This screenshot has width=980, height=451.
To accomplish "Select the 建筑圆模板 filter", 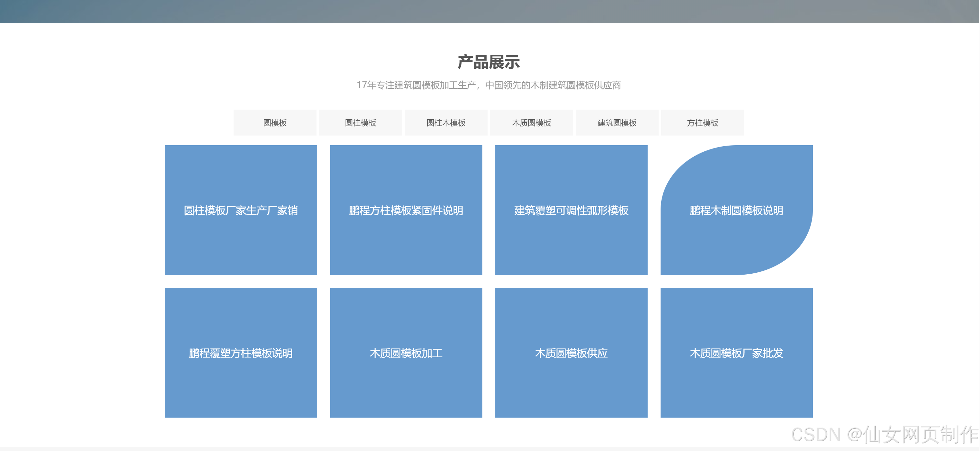I will pos(617,123).
